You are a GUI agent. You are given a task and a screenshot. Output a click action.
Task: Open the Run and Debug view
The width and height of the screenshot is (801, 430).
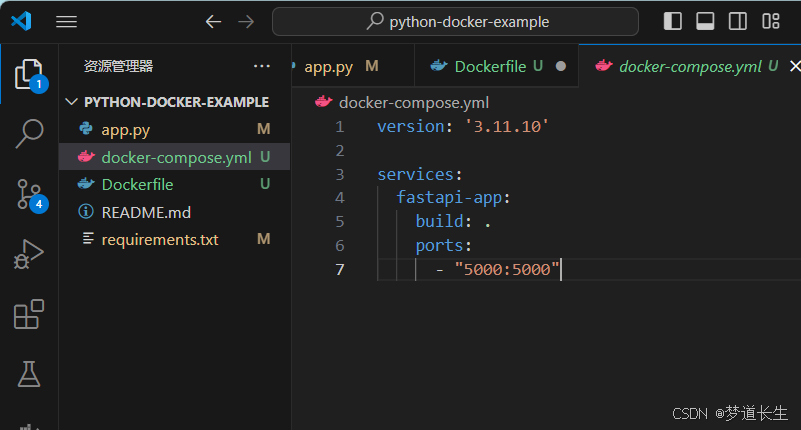pos(29,254)
